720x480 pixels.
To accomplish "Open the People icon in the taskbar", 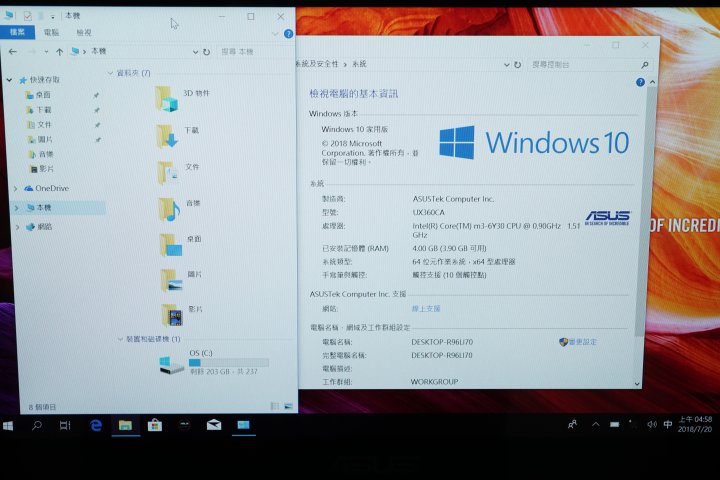I will (572, 425).
